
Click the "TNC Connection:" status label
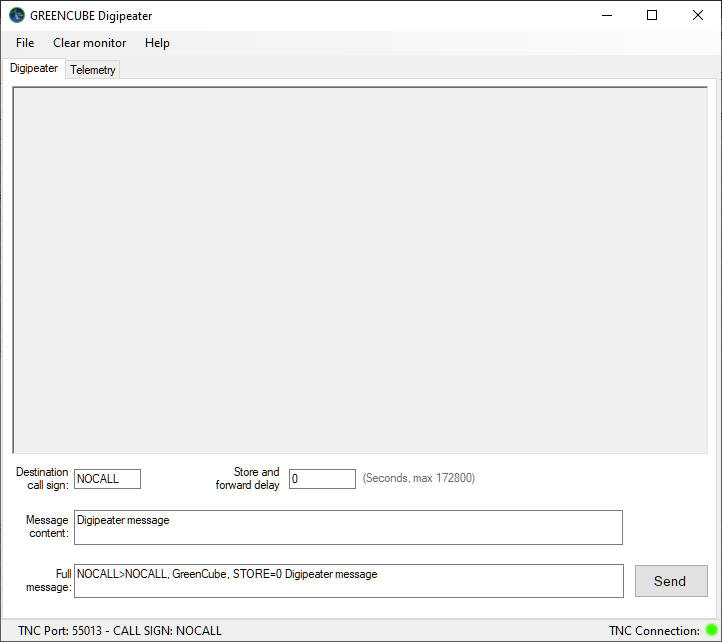tap(654, 631)
